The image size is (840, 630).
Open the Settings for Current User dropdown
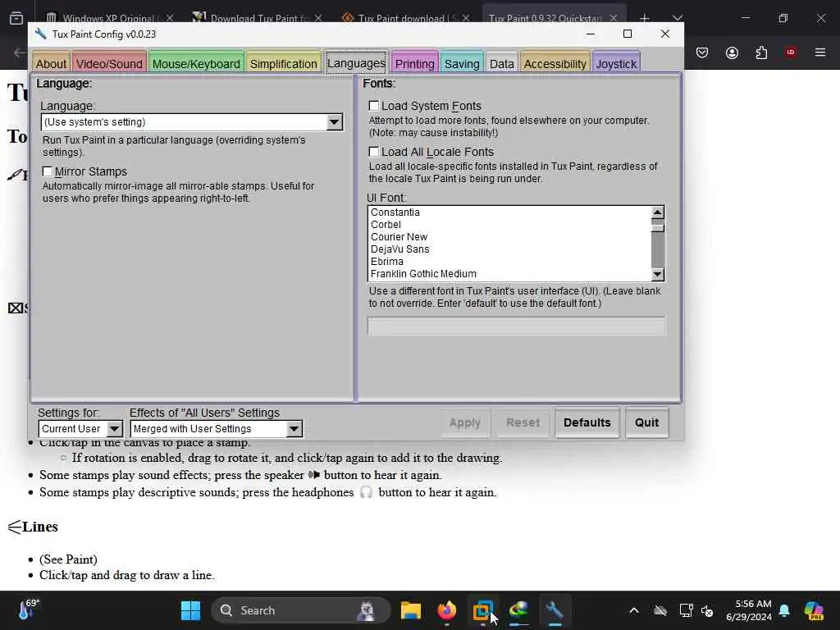(80, 428)
